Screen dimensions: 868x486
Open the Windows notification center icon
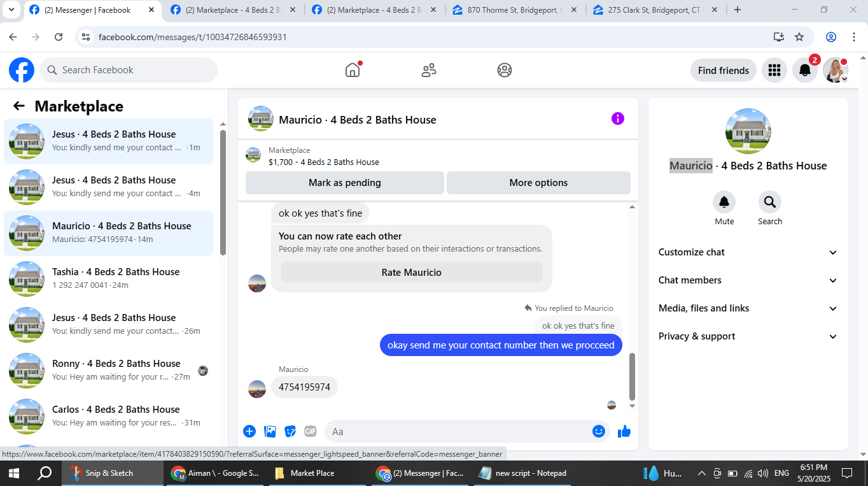tap(847, 473)
